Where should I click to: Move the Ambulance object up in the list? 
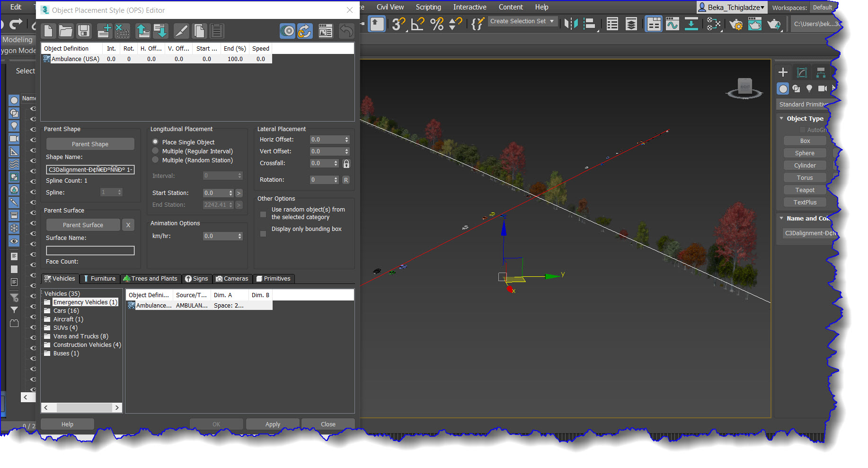tap(143, 31)
